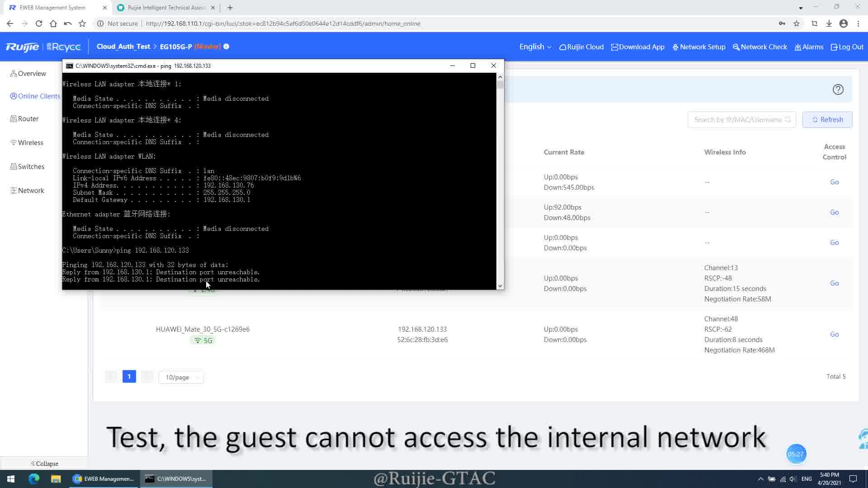Open the Windows Start menu

11,479
